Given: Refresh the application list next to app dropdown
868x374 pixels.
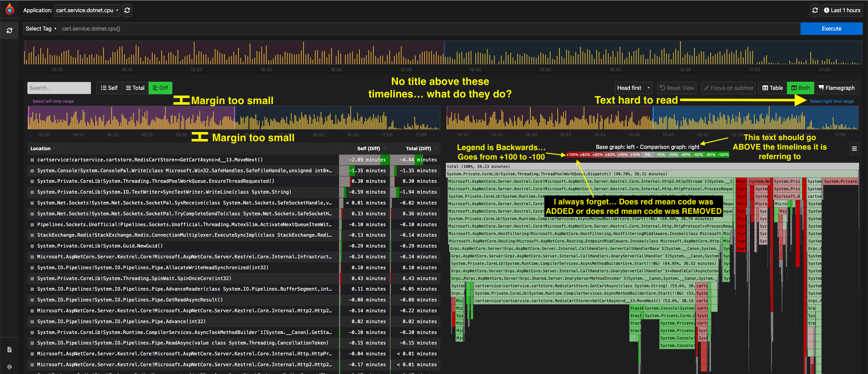Looking at the screenshot, I should [127, 10].
